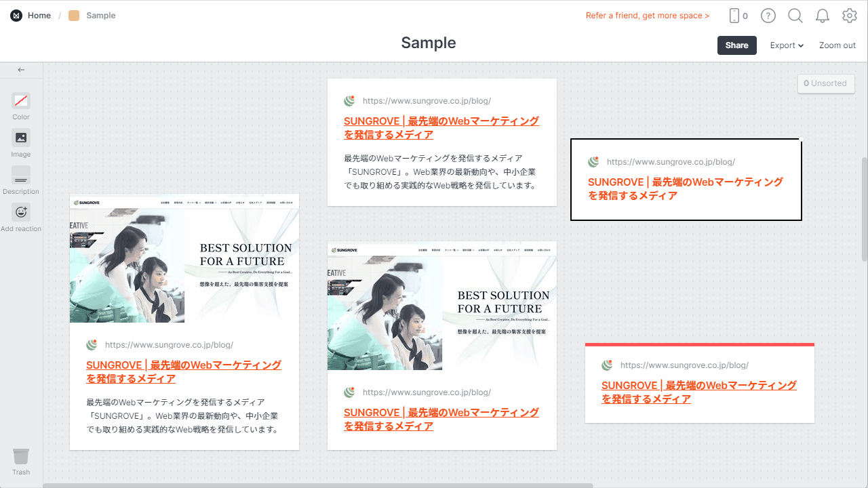Open the SUNGROVE title link in the top center card
The height and width of the screenshot is (488, 868).
click(441, 127)
